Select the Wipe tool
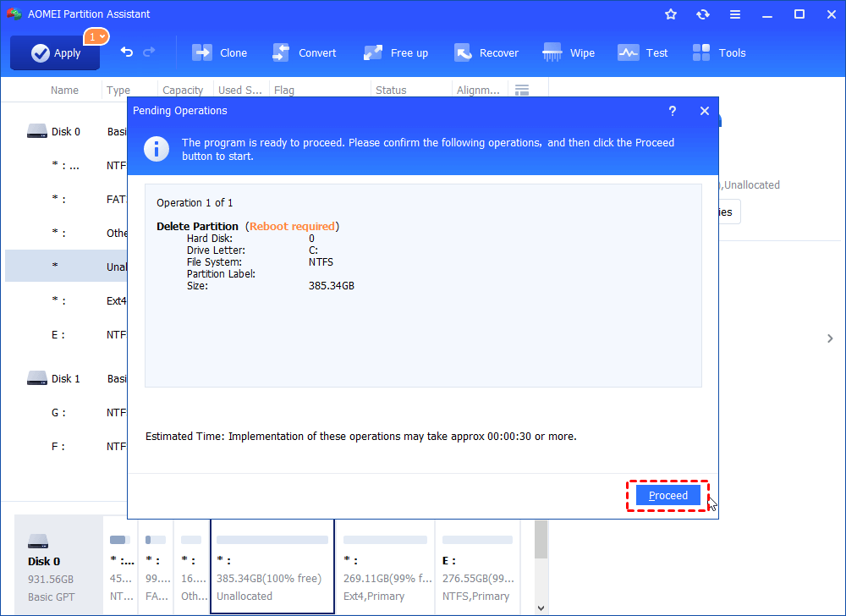 pos(569,52)
